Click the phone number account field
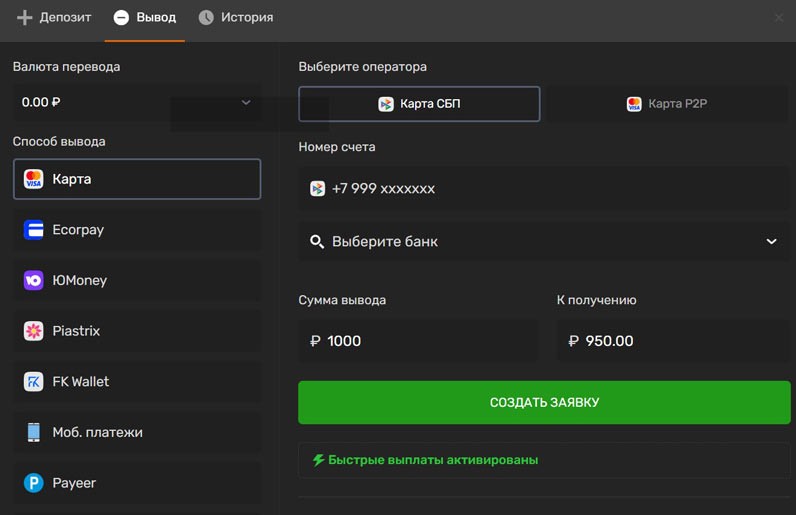 point(544,189)
